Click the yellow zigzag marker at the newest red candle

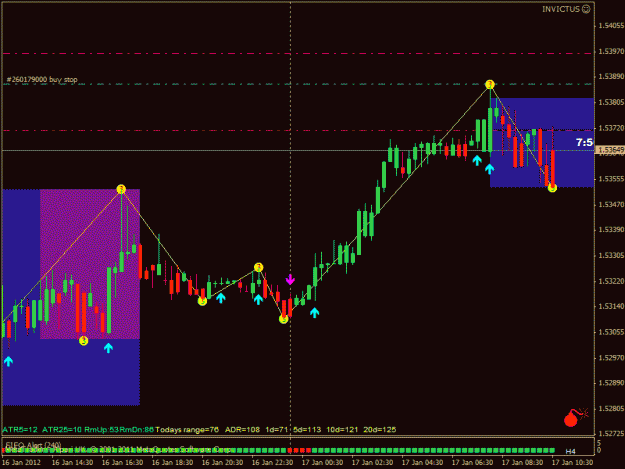coord(552,188)
